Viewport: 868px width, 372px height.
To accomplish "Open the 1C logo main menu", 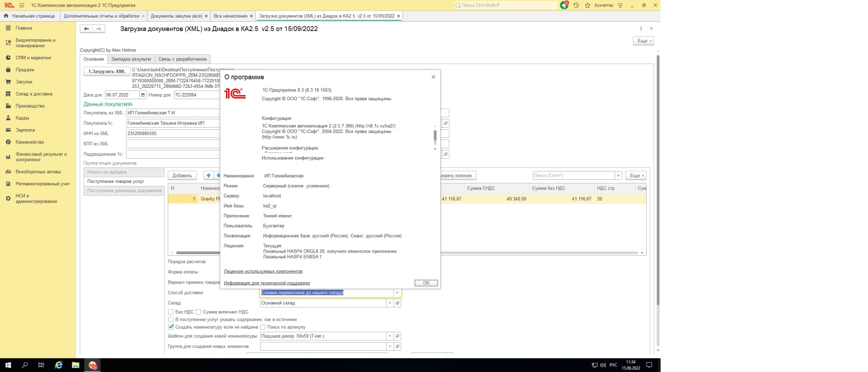I will click(x=9, y=5).
